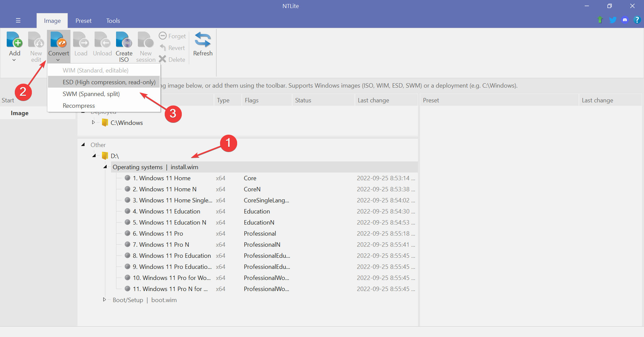Click the status dot for Windows 11 Home
The image size is (644, 337).
127,178
